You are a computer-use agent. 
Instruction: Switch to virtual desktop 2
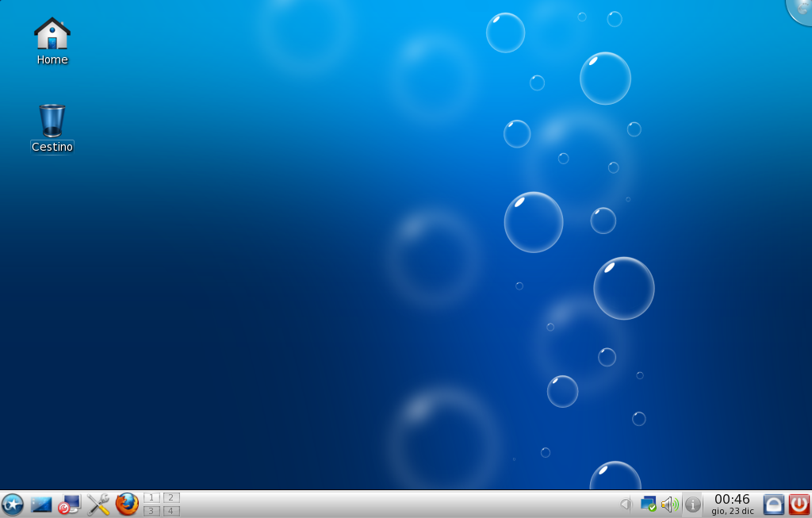(x=171, y=498)
